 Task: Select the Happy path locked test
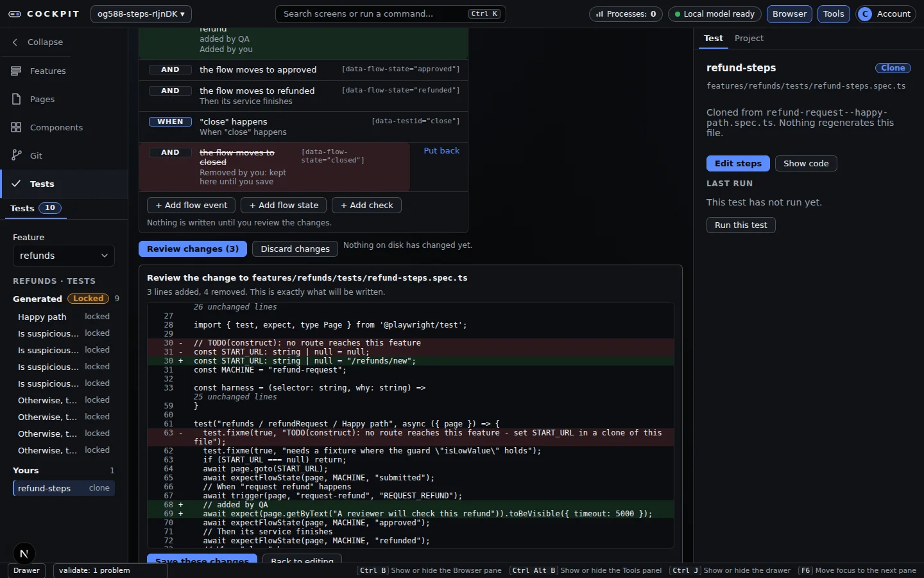64,317
